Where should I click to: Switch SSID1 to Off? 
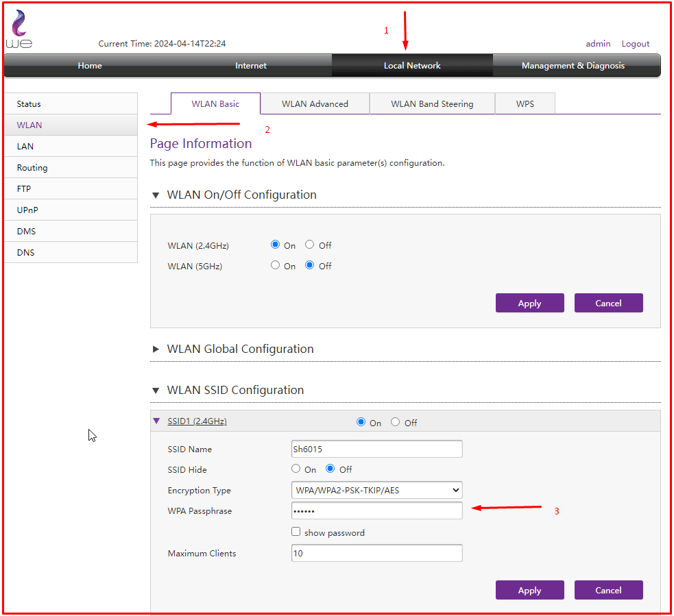point(396,422)
